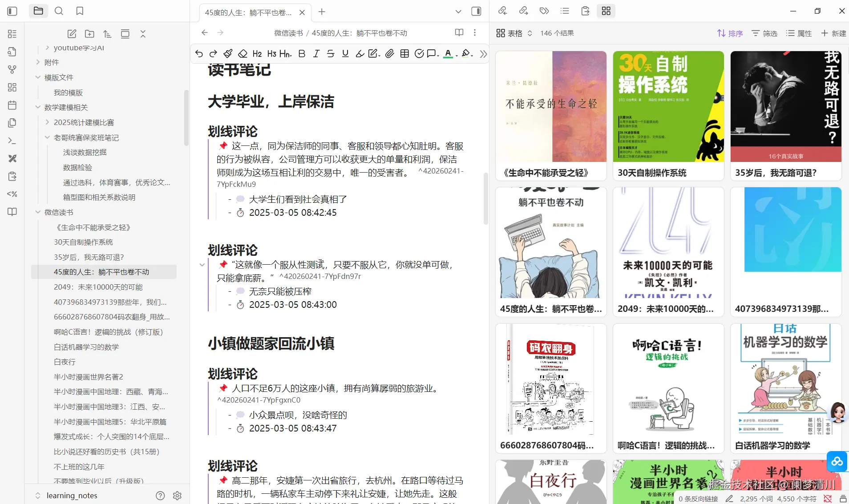
Task: Open the 属性 properties button
Action: click(x=799, y=33)
